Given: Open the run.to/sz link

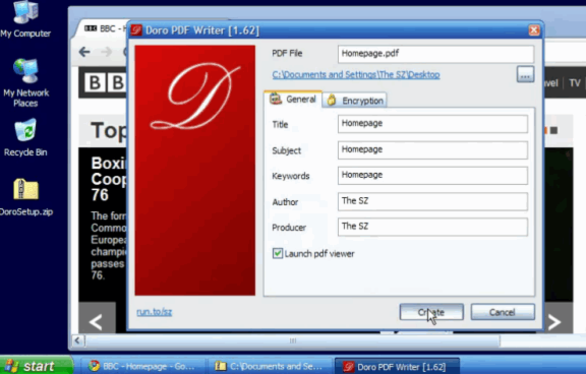Looking at the screenshot, I should (154, 312).
